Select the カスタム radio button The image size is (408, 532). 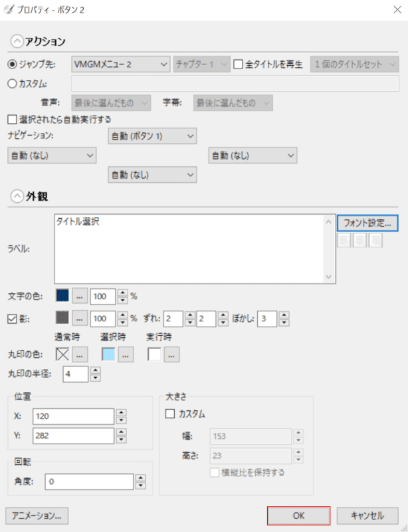[12, 84]
